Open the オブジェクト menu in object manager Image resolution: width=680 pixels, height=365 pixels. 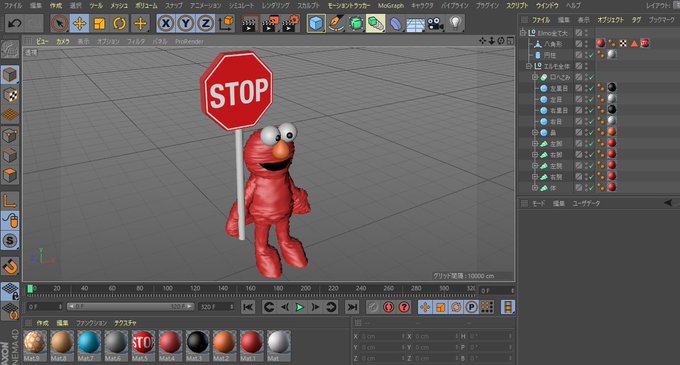(x=610, y=20)
